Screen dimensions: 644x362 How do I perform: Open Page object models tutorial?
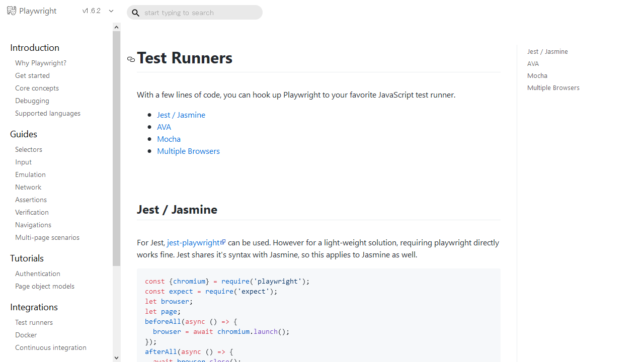[45, 286]
